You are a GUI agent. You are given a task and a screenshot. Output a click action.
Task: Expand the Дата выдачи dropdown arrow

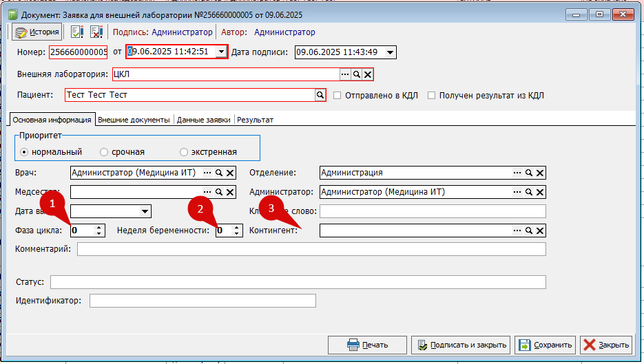[145, 211]
